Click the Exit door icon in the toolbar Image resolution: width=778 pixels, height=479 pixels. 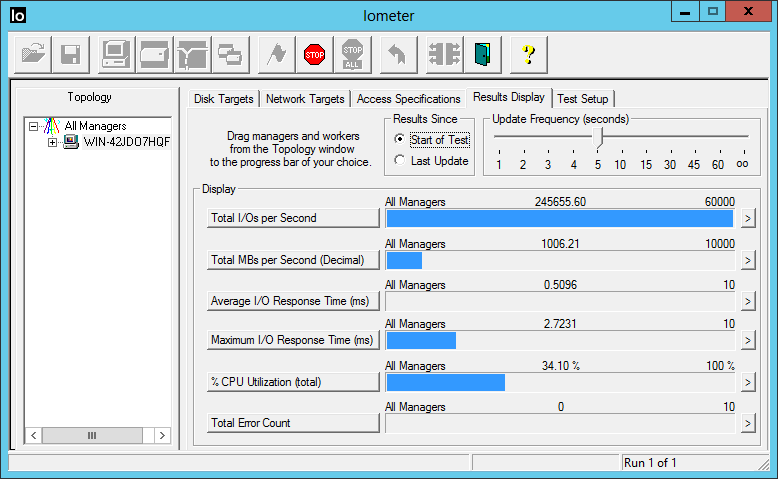click(483, 54)
